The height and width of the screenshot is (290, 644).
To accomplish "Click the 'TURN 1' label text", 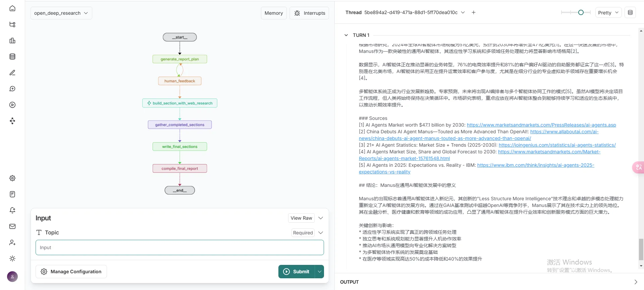I will tap(361, 35).
